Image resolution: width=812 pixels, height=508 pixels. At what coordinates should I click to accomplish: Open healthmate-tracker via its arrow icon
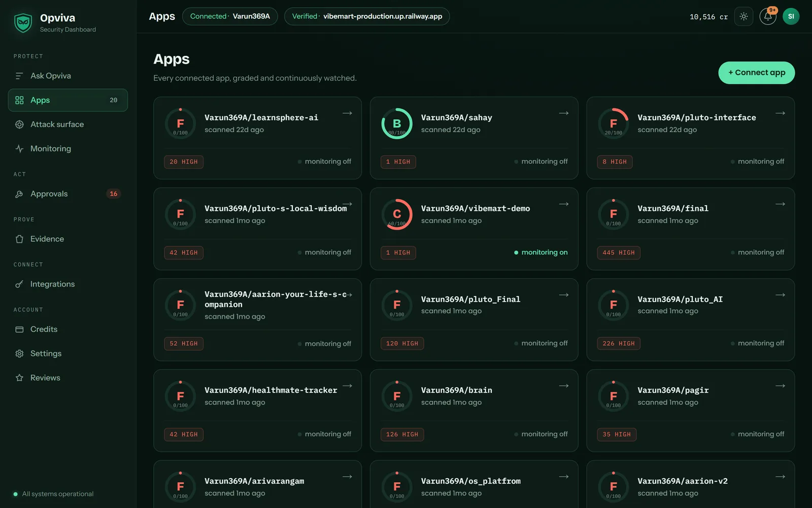[x=347, y=386]
